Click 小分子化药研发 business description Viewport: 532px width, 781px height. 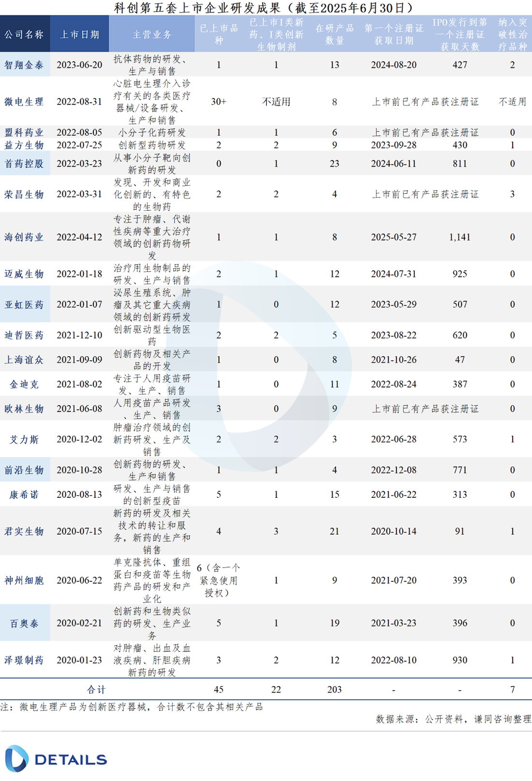pyautogui.click(x=152, y=133)
